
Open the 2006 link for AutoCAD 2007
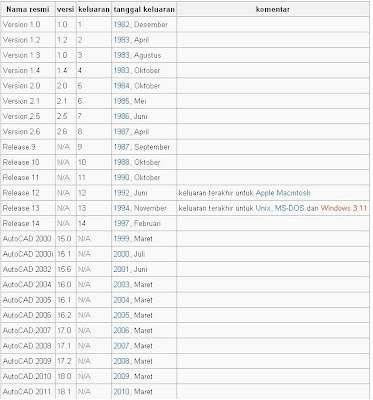click(x=121, y=331)
